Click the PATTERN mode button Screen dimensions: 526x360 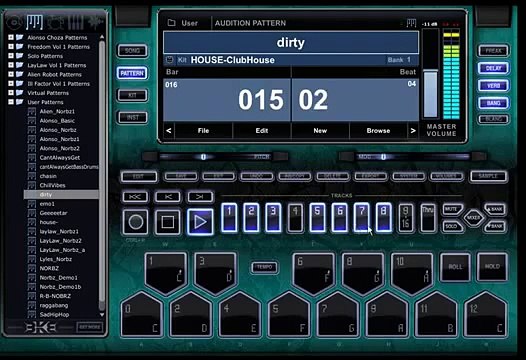coord(132,73)
